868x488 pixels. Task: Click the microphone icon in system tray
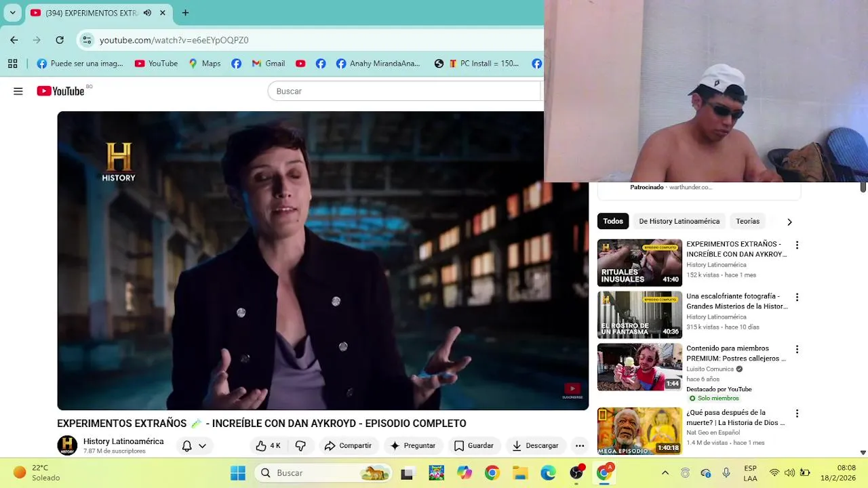(726, 472)
